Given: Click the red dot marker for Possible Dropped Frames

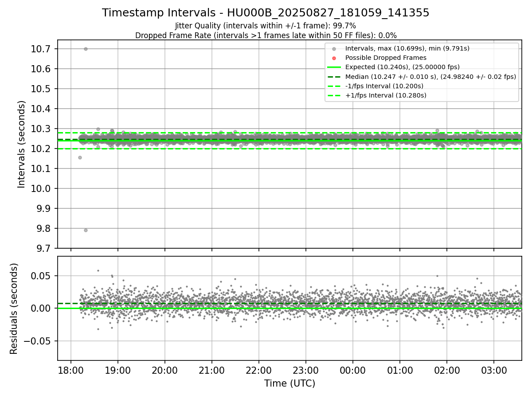Looking at the screenshot, I should pyautogui.click(x=334, y=58).
